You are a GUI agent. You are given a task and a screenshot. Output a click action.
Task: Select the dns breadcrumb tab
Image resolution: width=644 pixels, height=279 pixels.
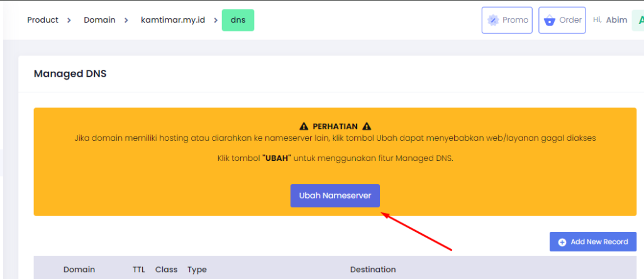(238, 20)
